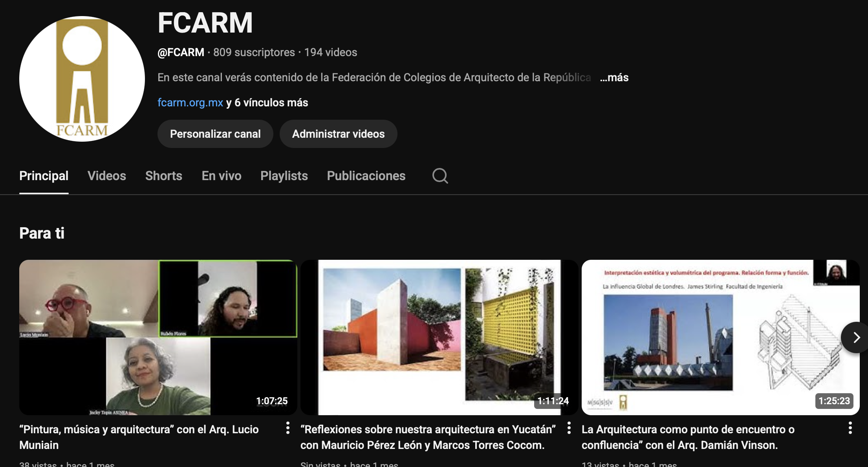Screen dimensions: 868x467
Task: Open the Pintura, música y arquitectura thumbnail
Action: coord(158,337)
